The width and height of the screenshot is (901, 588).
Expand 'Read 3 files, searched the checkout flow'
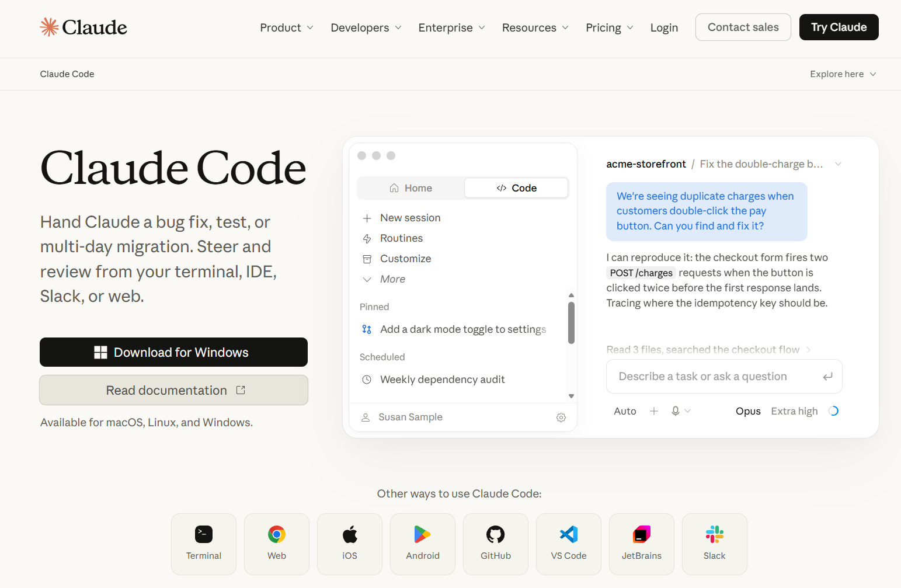pos(708,350)
